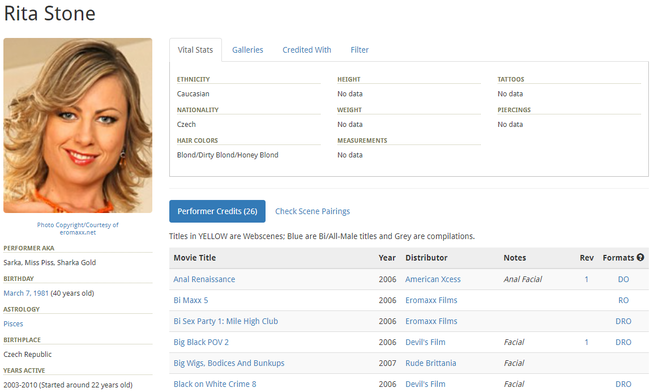Click the Formats help question mark icon
The height and width of the screenshot is (392, 650).
(x=640, y=257)
